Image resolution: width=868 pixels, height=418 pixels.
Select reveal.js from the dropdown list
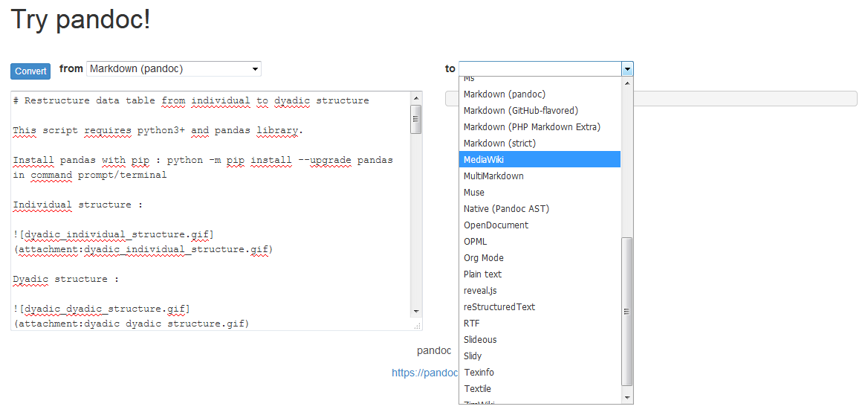coord(540,291)
